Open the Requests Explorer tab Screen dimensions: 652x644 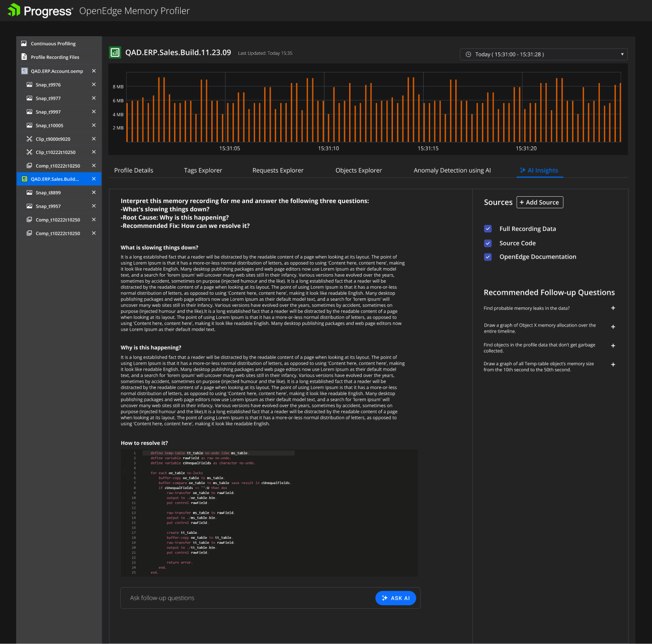coord(278,171)
